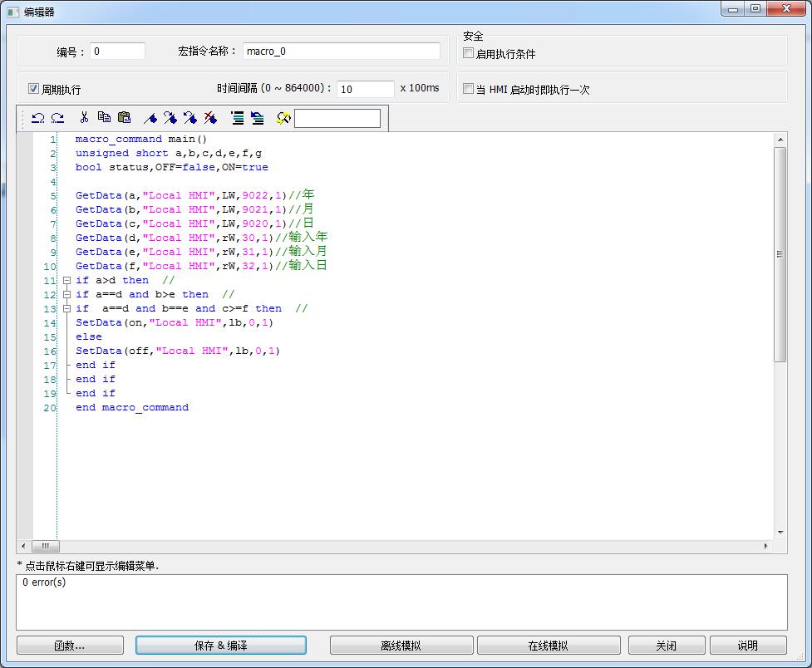Collapse the code fold at line 12
The height and width of the screenshot is (668, 812).
pos(66,295)
